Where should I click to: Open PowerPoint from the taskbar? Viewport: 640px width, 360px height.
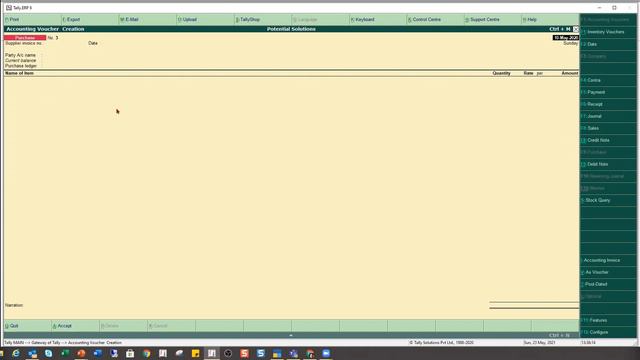(81, 353)
